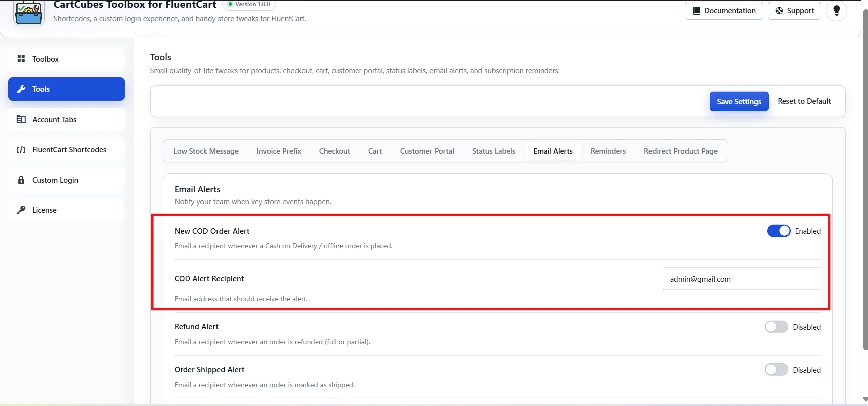Viewport: 868px width, 406px height.
Task: Click the 'Tools' page heading
Action: click(x=160, y=57)
